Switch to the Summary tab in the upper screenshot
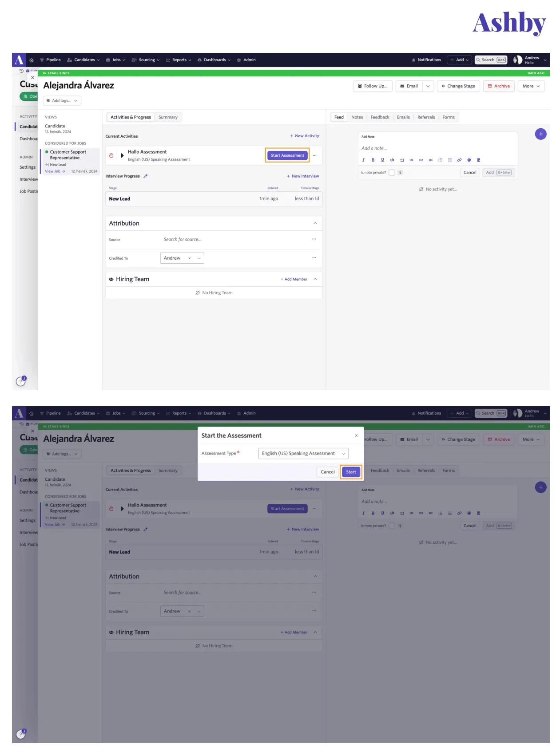Image resolution: width=560 pixels, height=756 pixels. 168,118
